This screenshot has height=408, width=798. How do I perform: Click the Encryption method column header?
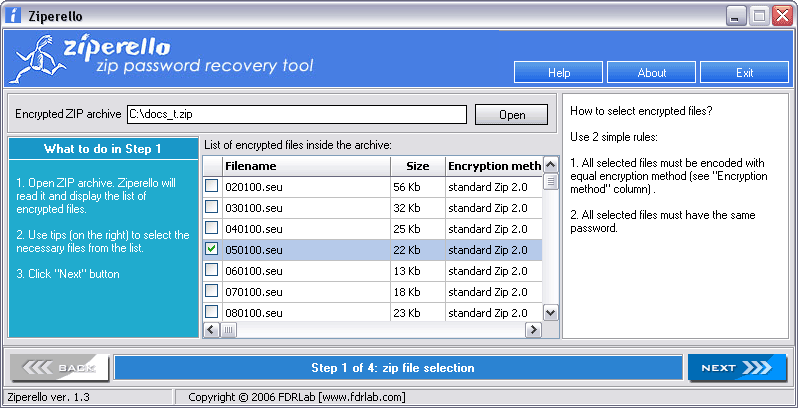click(x=494, y=166)
